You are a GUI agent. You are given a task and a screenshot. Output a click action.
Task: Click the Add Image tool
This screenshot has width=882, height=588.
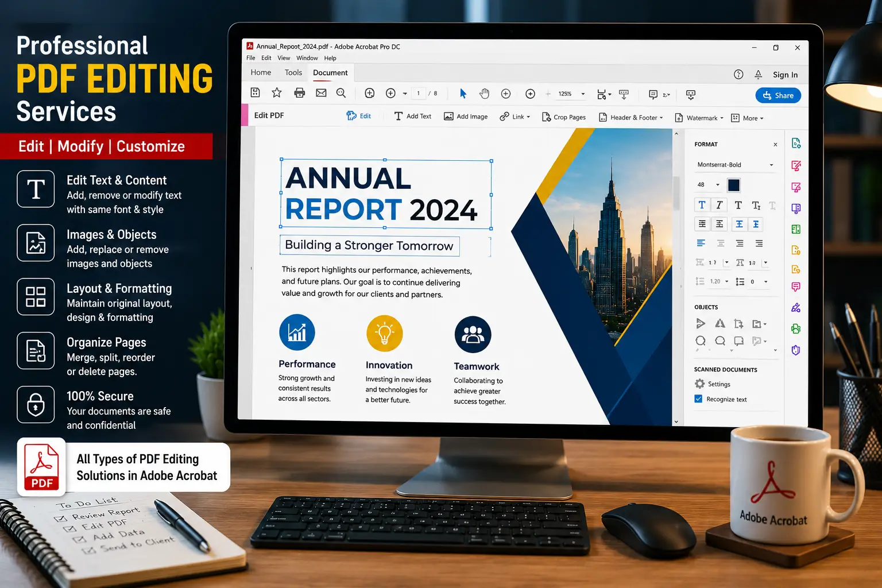coord(466,117)
